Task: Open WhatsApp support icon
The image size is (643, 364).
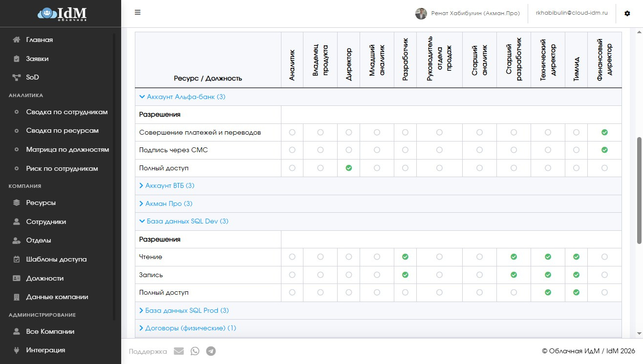Action: coord(195,351)
